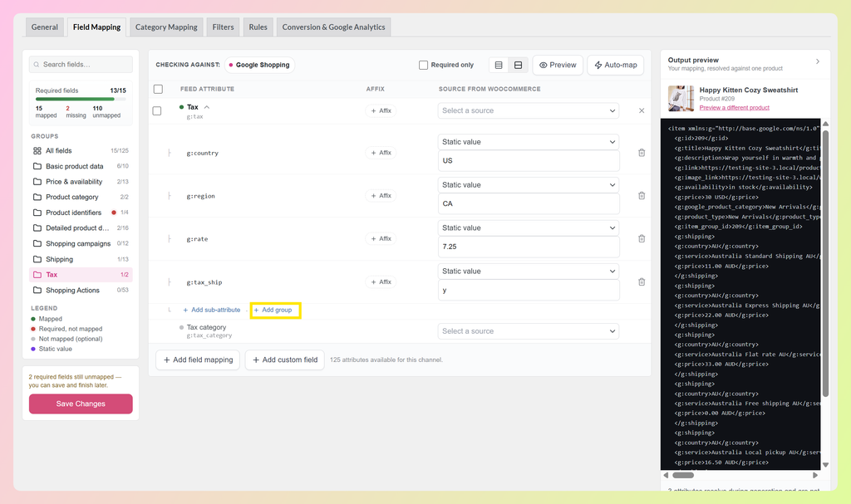The height and width of the screenshot is (504, 851).
Task: Click Add sub-attribute link
Action: click(x=212, y=311)
